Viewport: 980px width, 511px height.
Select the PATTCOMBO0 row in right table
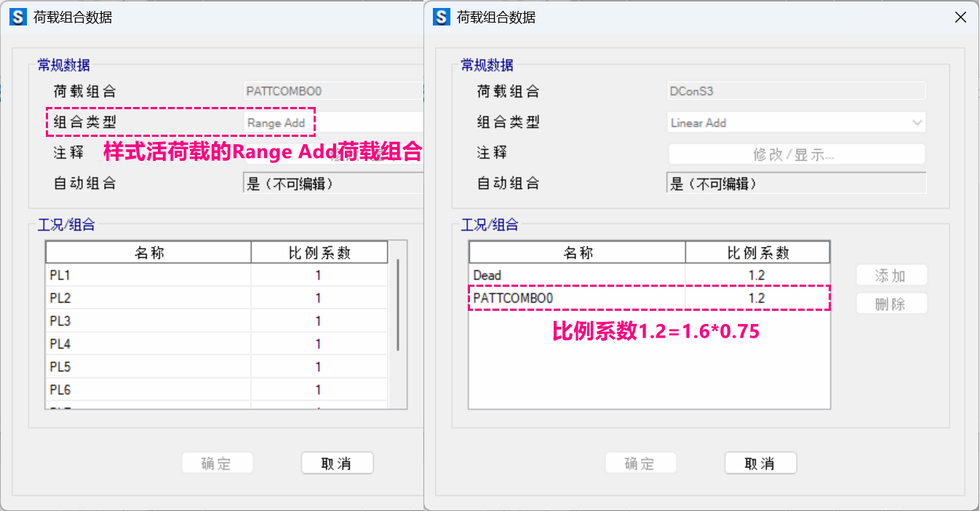point(578,298)
